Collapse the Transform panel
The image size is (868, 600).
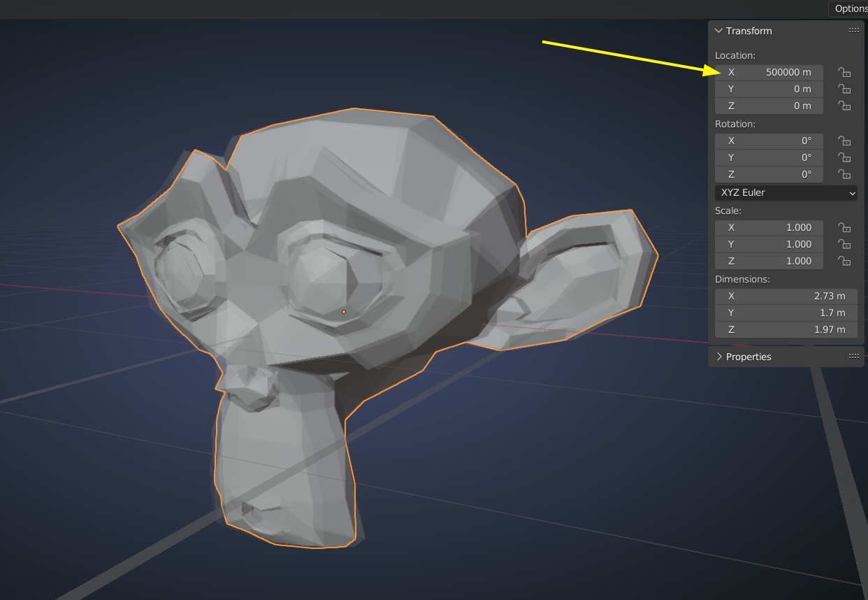tap(718, 31)
